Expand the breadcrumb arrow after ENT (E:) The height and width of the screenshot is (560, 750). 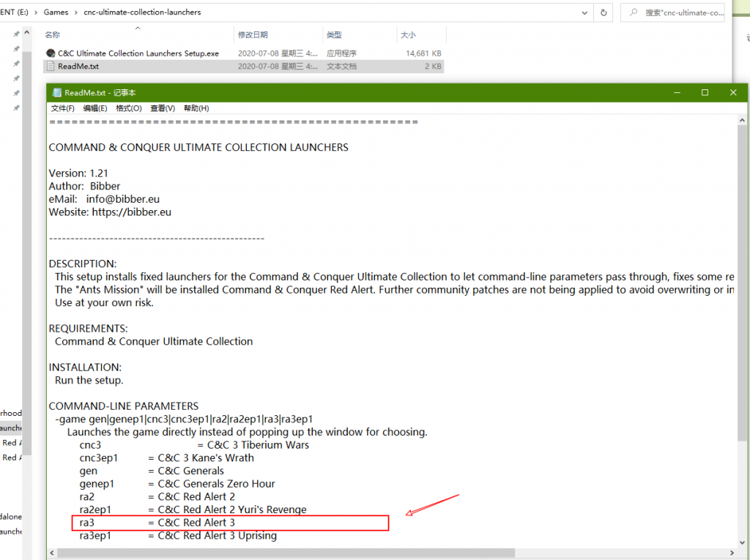36,12
